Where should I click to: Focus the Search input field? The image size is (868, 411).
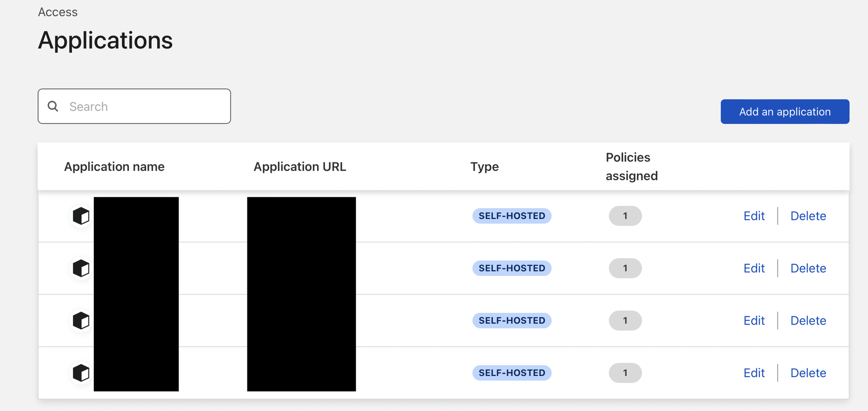tap(143, 106)
